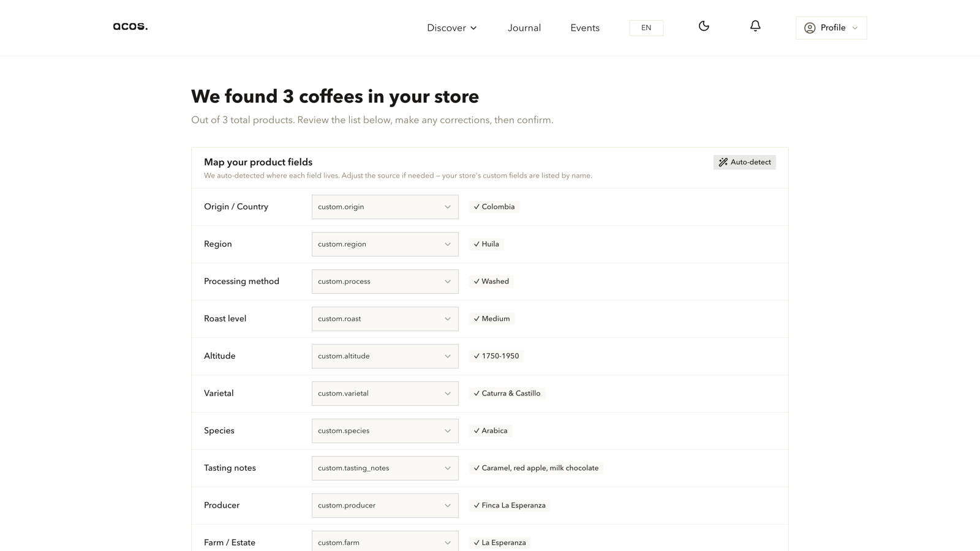
Task: Switch language with EN button
Action: pyautogui.click(x=646, y=28)
